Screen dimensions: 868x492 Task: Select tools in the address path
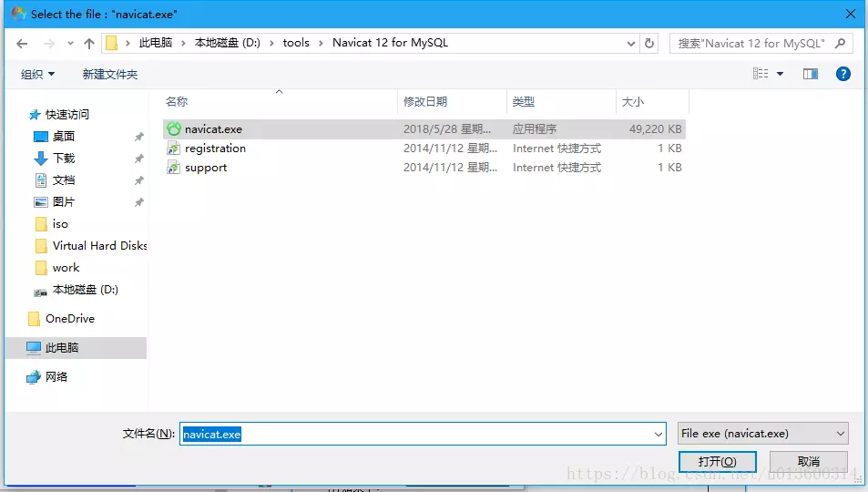click(x=296, y=43)
